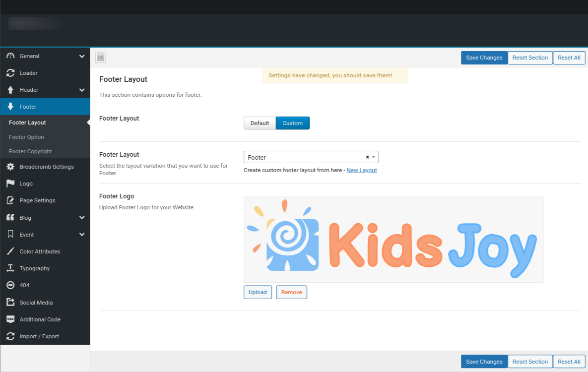The image size is (588, 372).
Task: Click the top Reset Section button
Action: click(530, 58)
